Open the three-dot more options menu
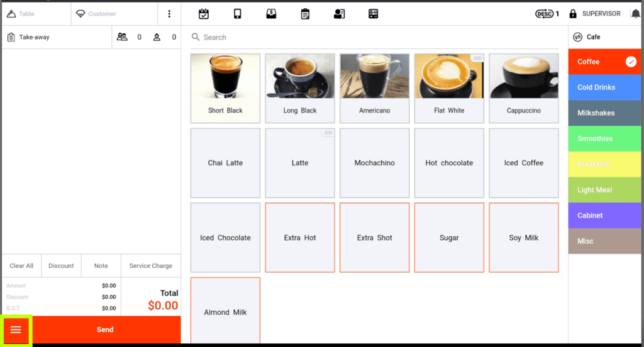The height and width of the screenshot is (347, 644). coord(169,14)
